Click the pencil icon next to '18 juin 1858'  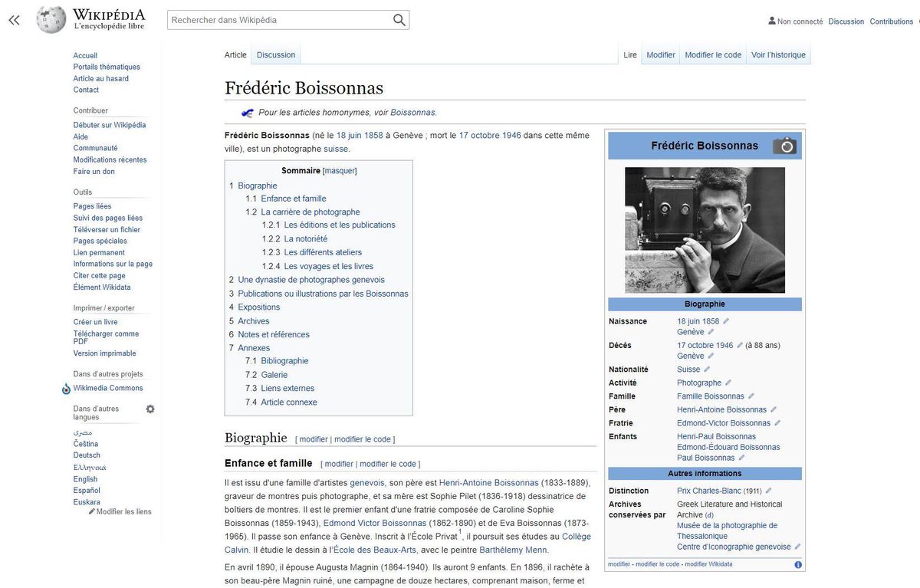727,320
